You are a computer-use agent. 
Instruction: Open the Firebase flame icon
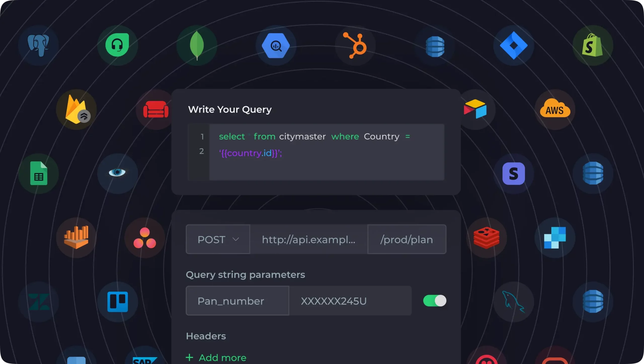pos(77,109)
